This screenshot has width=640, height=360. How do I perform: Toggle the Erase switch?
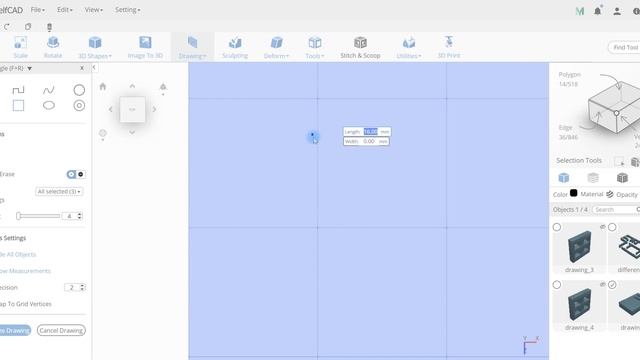(76, 174)
